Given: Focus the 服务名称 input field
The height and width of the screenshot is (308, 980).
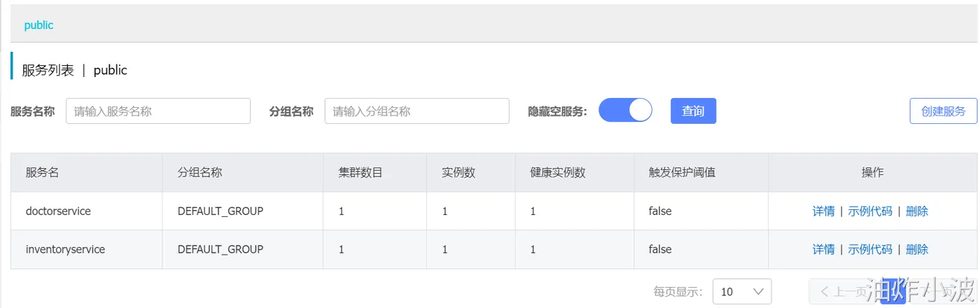Looking at the screenshot, I should (158, 111).
